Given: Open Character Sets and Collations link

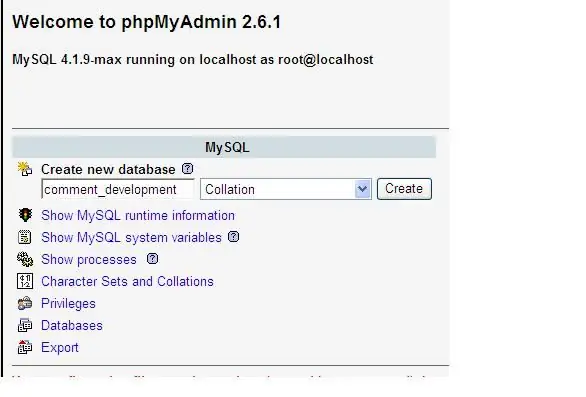Looking at the screenshot, I should tap(127, 281).
